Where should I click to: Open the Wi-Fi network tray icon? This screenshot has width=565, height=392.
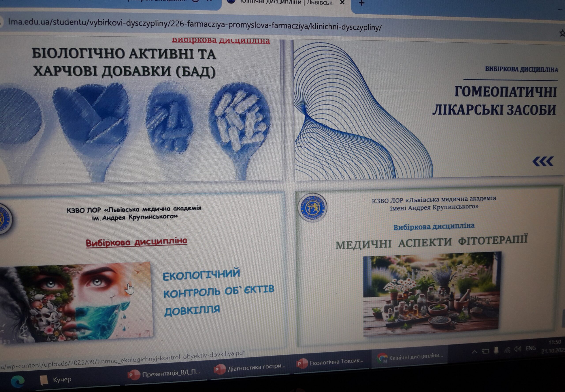[x=507, y=350]
